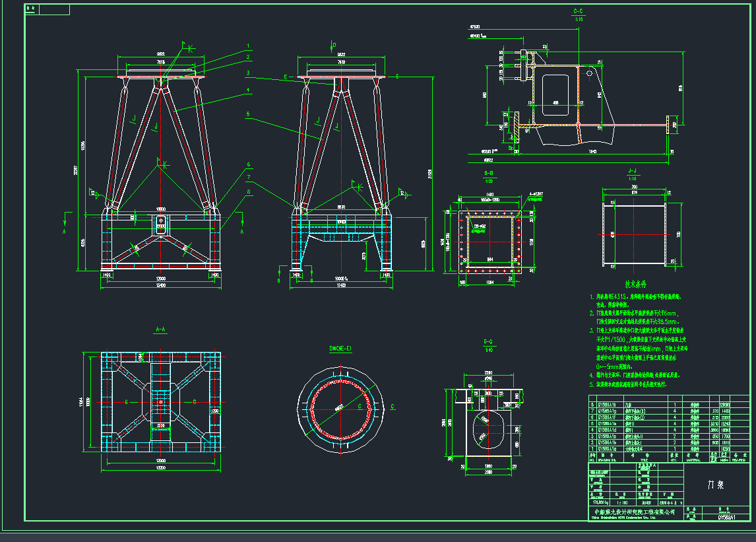Select the J-J section view title

click(632, 170)
